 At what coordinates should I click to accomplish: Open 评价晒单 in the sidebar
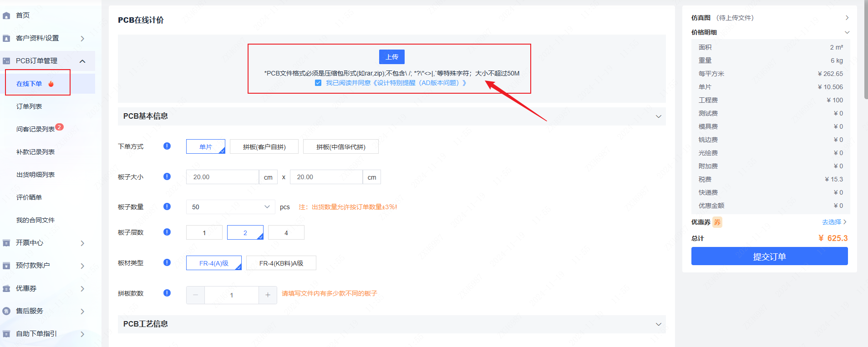[x=29, y=197]
